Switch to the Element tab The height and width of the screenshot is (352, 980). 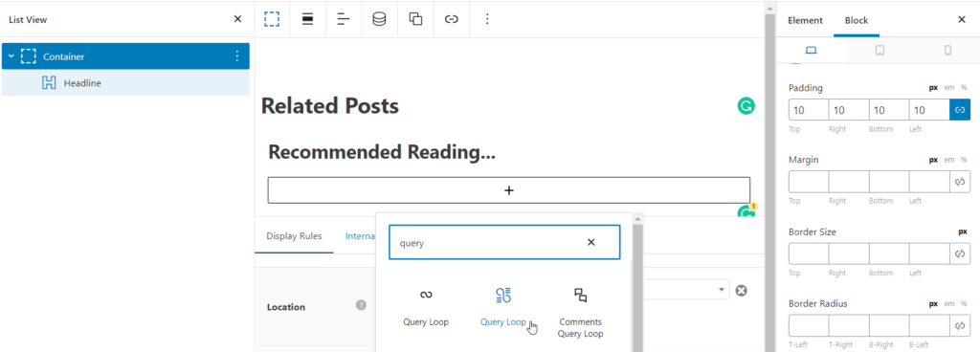805,20
